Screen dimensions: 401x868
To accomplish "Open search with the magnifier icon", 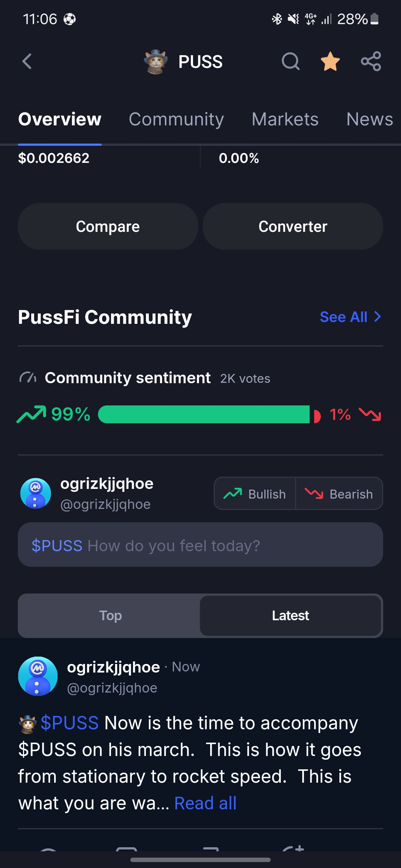I will 290,61.
